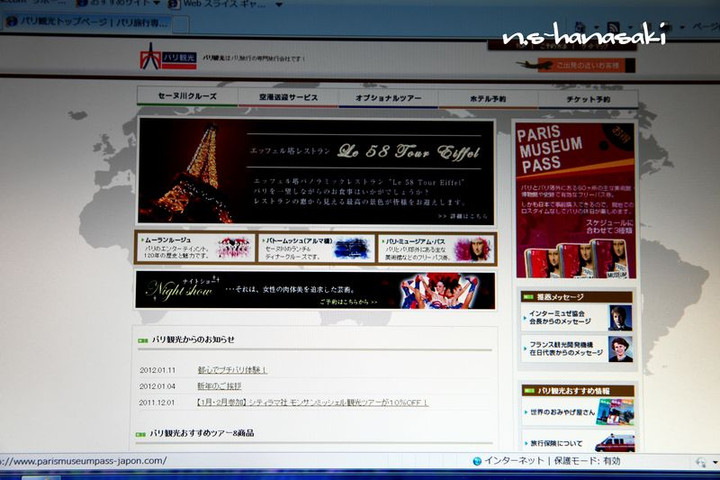Click the Night show banner
The width and height of the screenshot is (720, 480).
315,290
